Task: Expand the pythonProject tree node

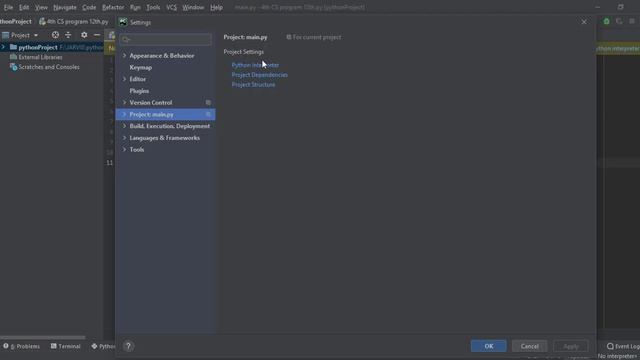Action: tap(3, 47)
